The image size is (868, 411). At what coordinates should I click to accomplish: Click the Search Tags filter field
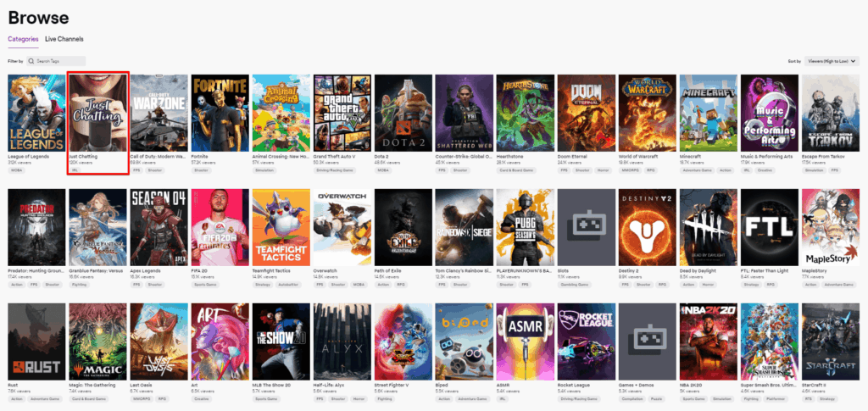coord(56,61)
